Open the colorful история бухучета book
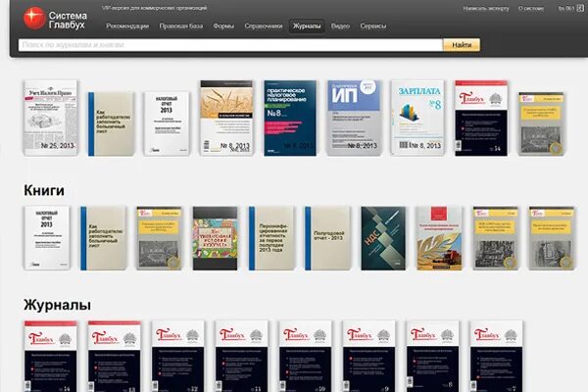Screen dimensions: 588x392 pyautogui.click(x=216, y=238)
